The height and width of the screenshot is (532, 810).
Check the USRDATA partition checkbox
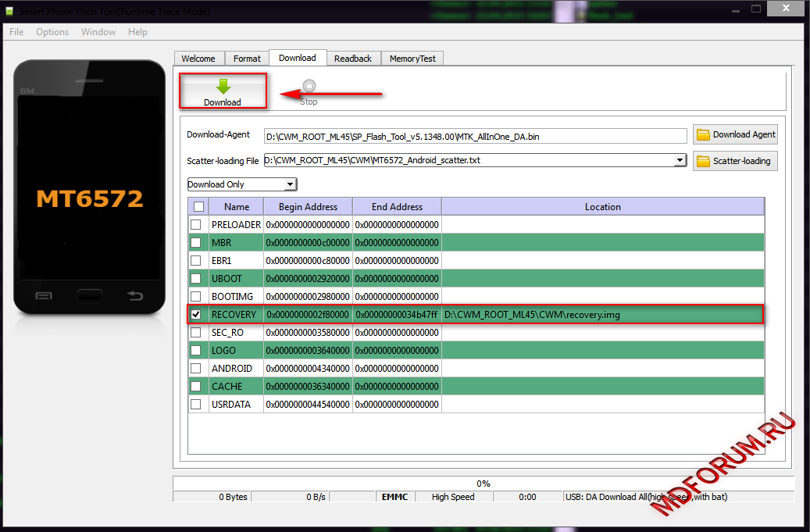click(196, 405)
